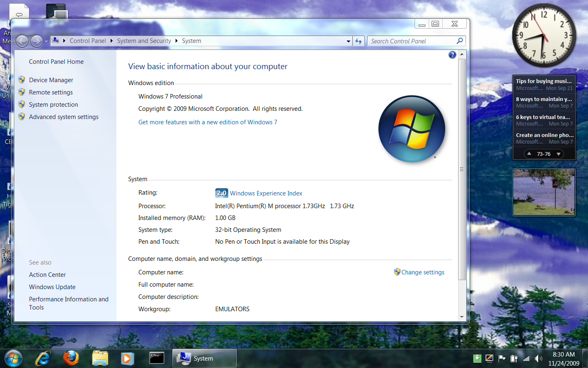This screenshot has width=588, height=368.
Task: Click the 2.0 rating badge
Action: (x=221, y=193)
